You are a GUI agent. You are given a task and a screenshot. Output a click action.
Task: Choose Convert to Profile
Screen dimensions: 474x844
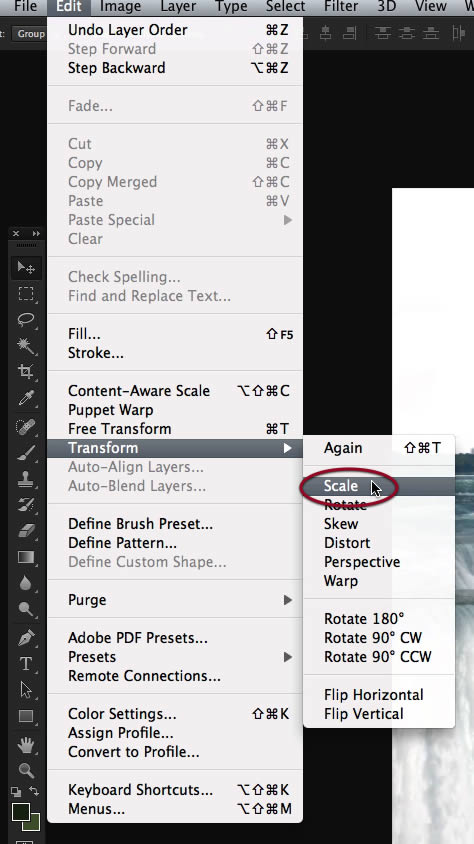tap(175, 751)
